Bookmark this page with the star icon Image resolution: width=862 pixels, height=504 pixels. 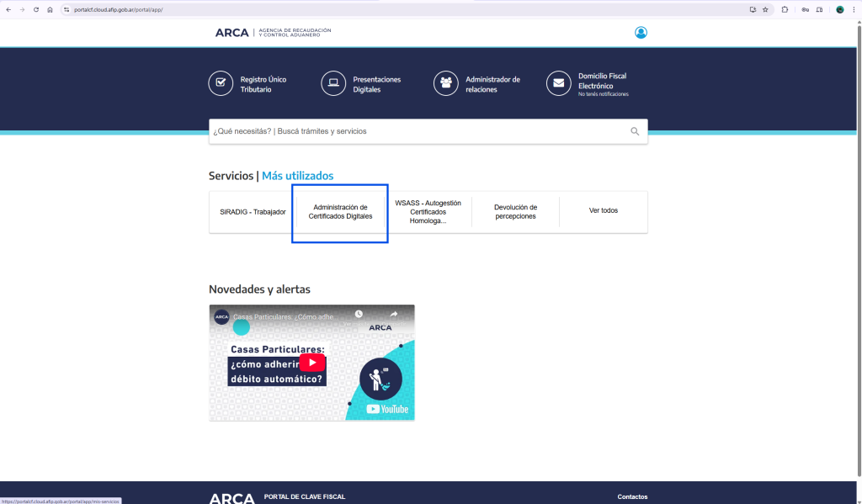[765, 9]
